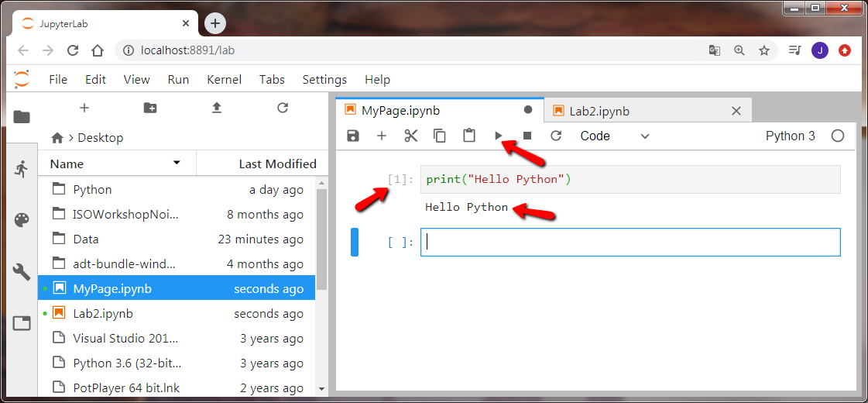The width and height of the screenshot is (868, 403).
Task: Open the adt-bundle-wind... folder
Action: (177, 263)
